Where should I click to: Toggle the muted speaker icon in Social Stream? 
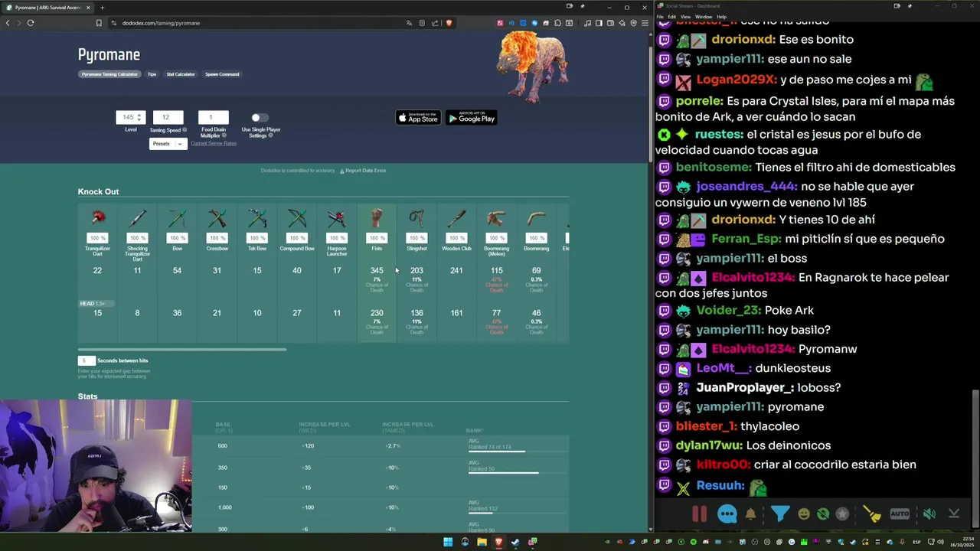tap(929, 514)
